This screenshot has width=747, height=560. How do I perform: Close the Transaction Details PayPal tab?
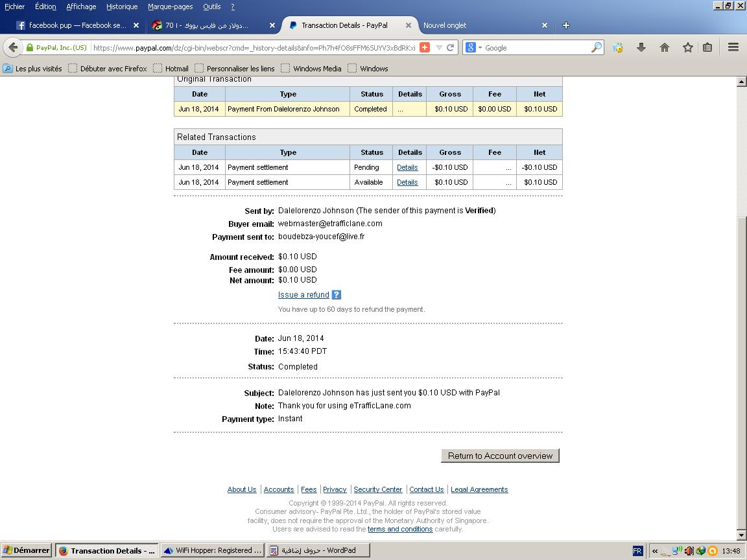(409, 25)
